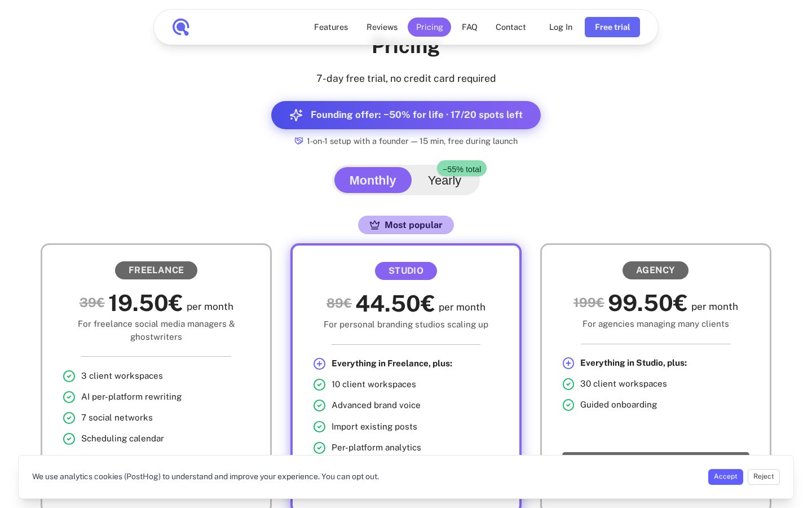
Task: Click check icon next to Scheduling calendar
Action: point(69,439)
